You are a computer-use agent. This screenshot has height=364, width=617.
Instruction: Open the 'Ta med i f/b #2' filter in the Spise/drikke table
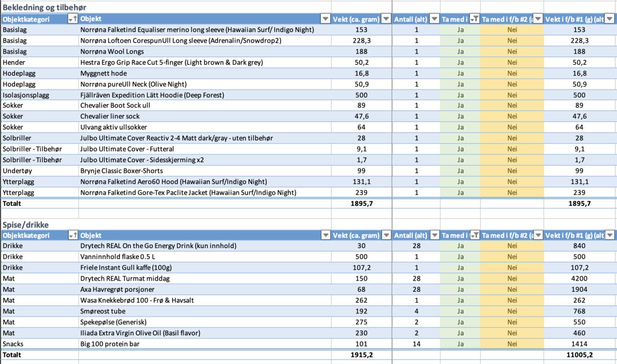(x=538, y=235)
